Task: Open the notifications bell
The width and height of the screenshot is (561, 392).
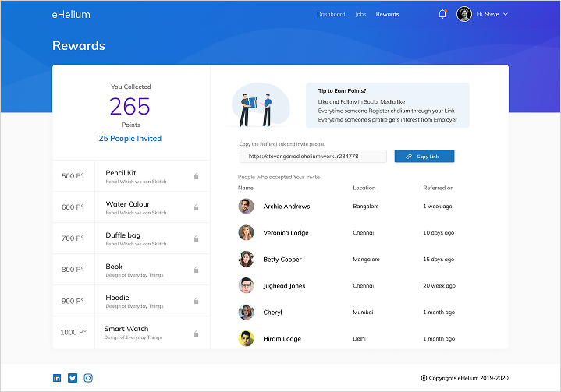Action: [x=442, y=14]
